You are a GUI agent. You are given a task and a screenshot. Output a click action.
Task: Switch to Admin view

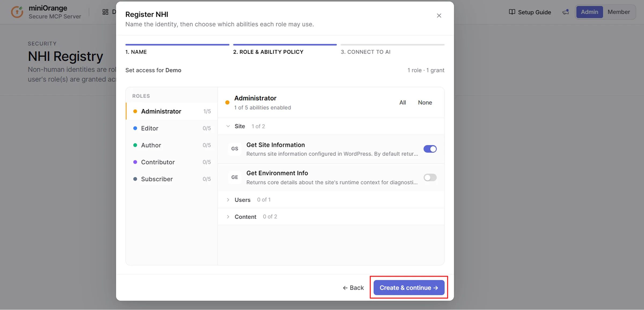590,12
